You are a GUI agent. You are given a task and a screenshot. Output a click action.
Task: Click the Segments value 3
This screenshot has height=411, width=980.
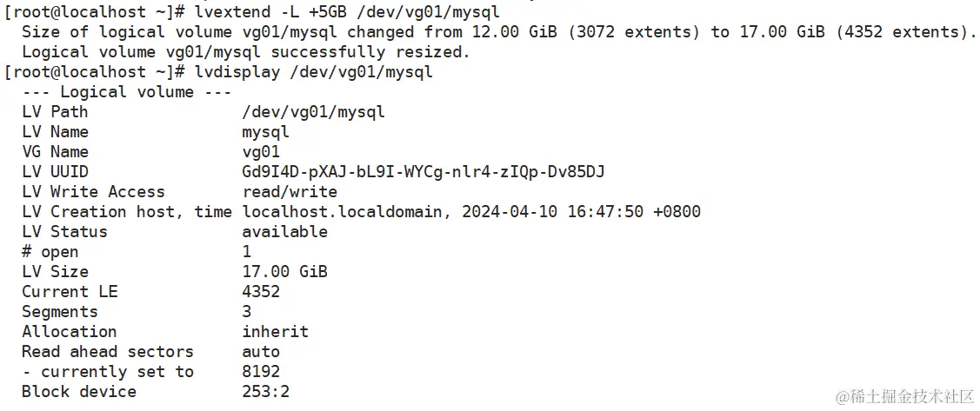click(x=247, y=312)
